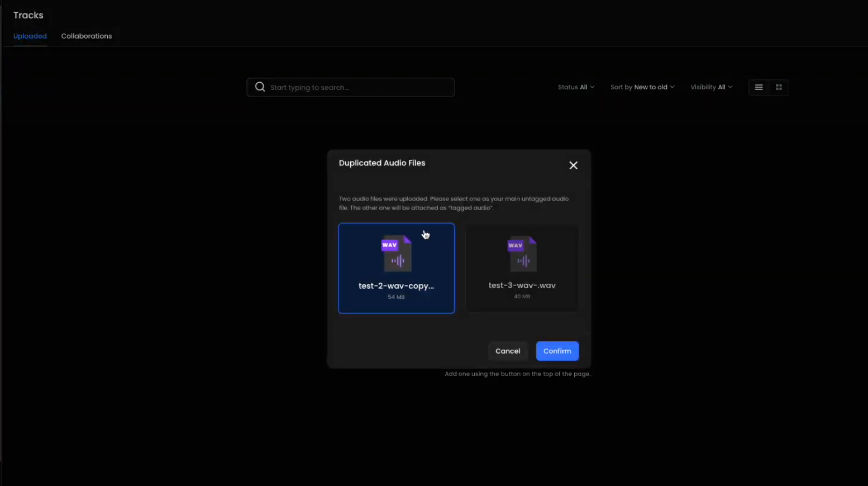Confirm the main audio file selection
Viewport: 868px width, 486px height.
[557, 351]
